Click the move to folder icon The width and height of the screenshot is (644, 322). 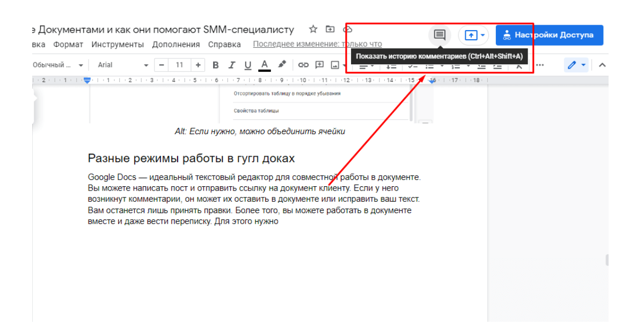[330, 29]
